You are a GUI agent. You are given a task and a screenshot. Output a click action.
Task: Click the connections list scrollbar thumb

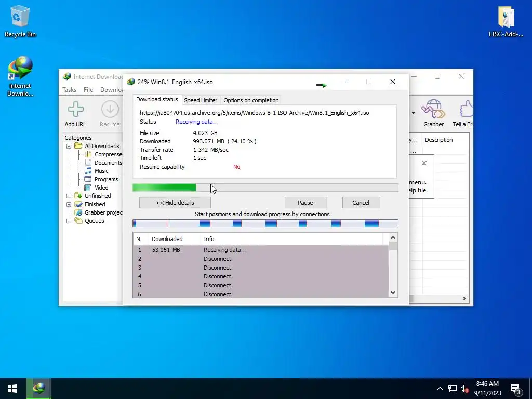393,246
